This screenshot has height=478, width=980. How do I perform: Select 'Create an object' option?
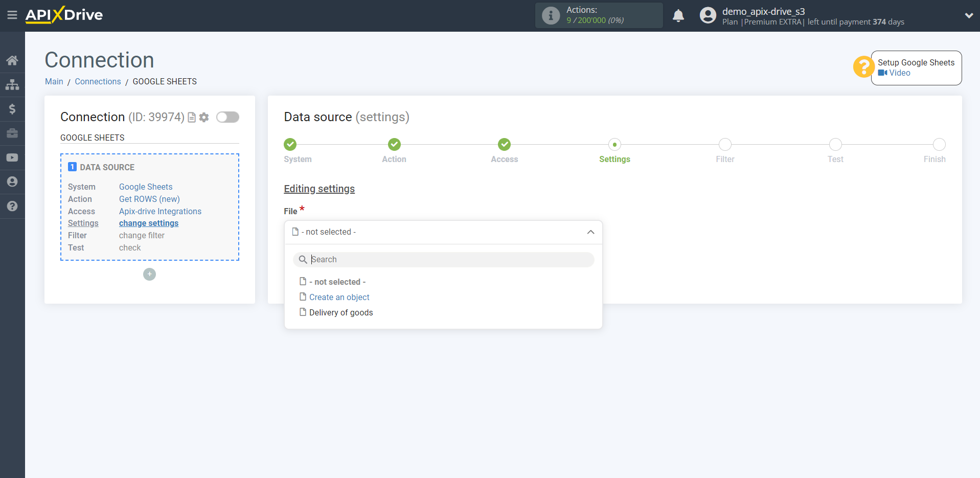point(339,298)
